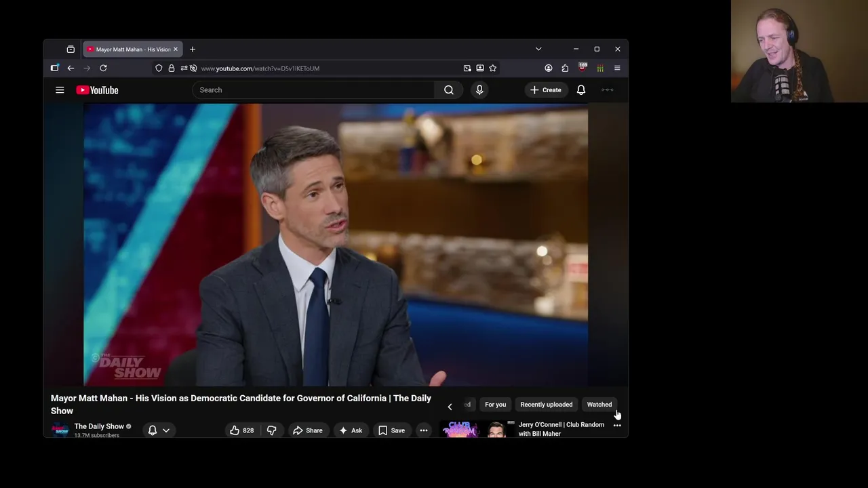Open the tab groups icon in tab bar
The image size is (868, 488).
tap(71, 49)
